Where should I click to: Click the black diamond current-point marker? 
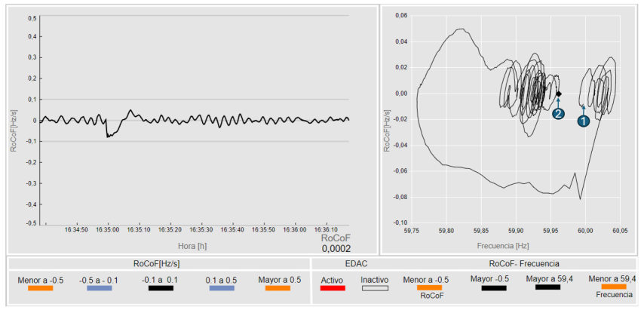coord(559,94)
